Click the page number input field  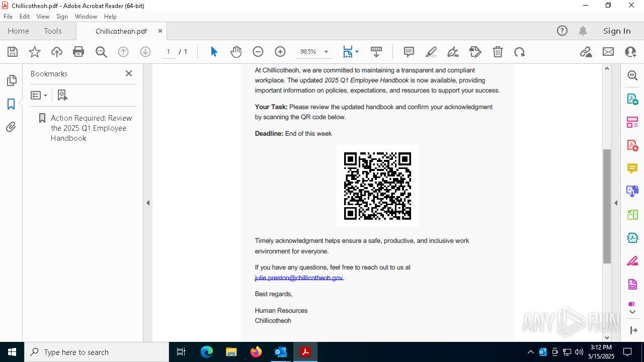[168, 52]
